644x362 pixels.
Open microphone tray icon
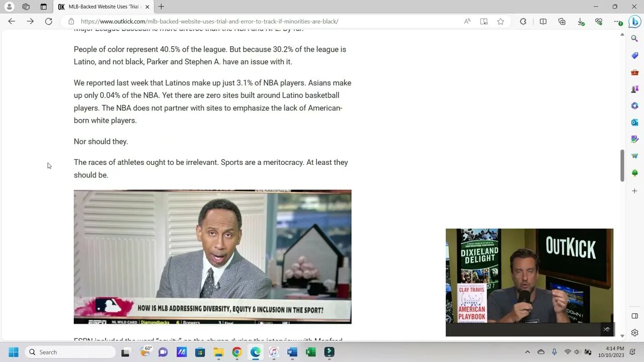click(x=554, y=352)
